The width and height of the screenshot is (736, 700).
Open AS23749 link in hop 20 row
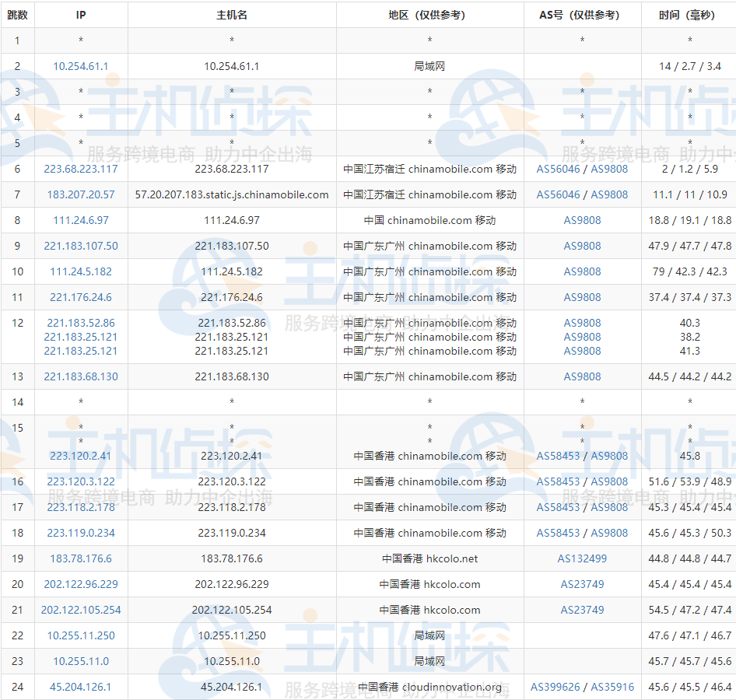coord(582,584)
